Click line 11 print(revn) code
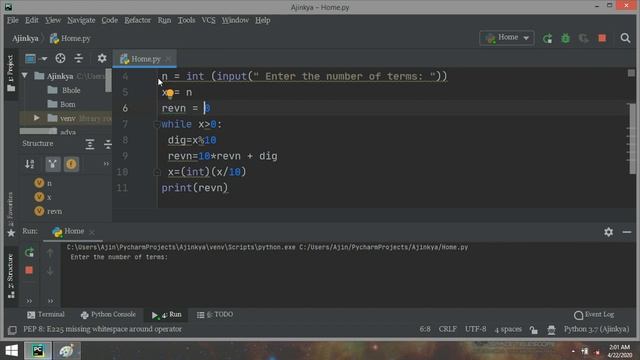This screenshot has height=360, width=640. pyautogui.click(x=195, y=188)
